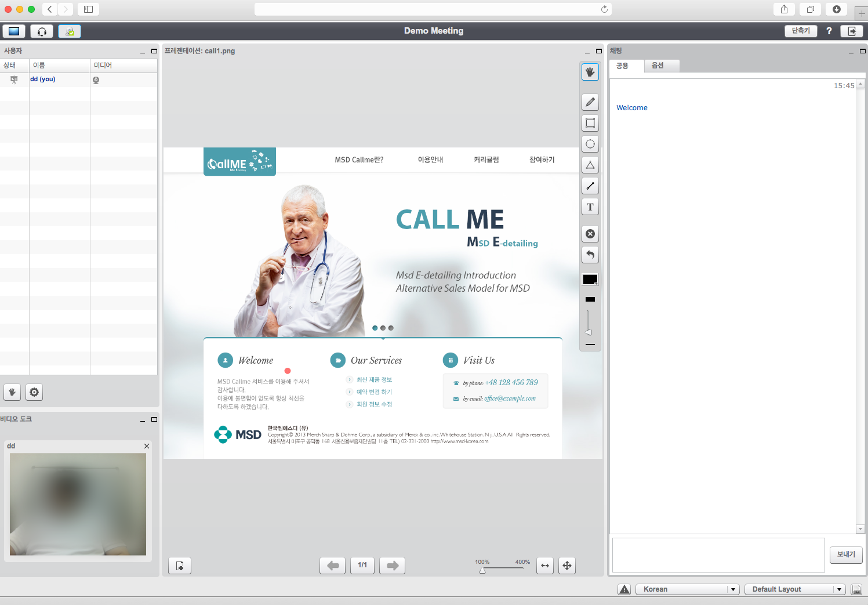
Task: Send chat with 보내기 button
Action: coord(846,555)
